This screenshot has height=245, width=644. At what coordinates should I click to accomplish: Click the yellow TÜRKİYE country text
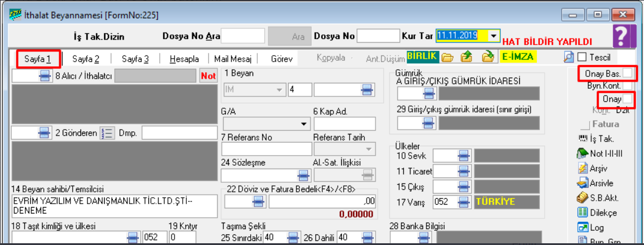click(x=495, y=202)
